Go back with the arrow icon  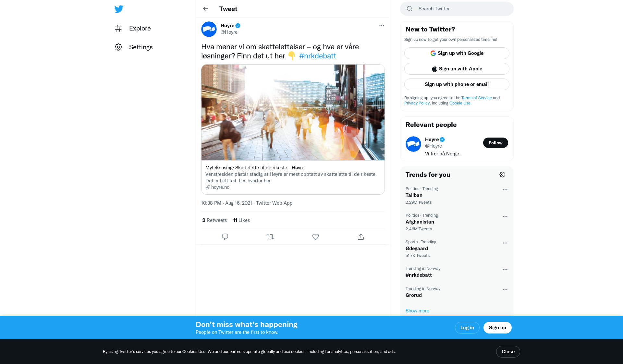(205, 9)
